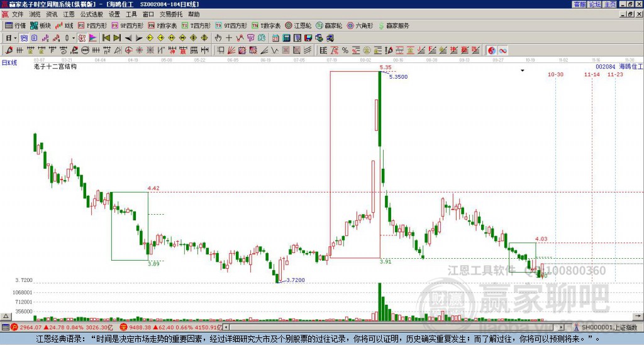Click the 客服 customer service button
Image resolution: width=644 pixels, height=345 pixels.
click(579, 4)
